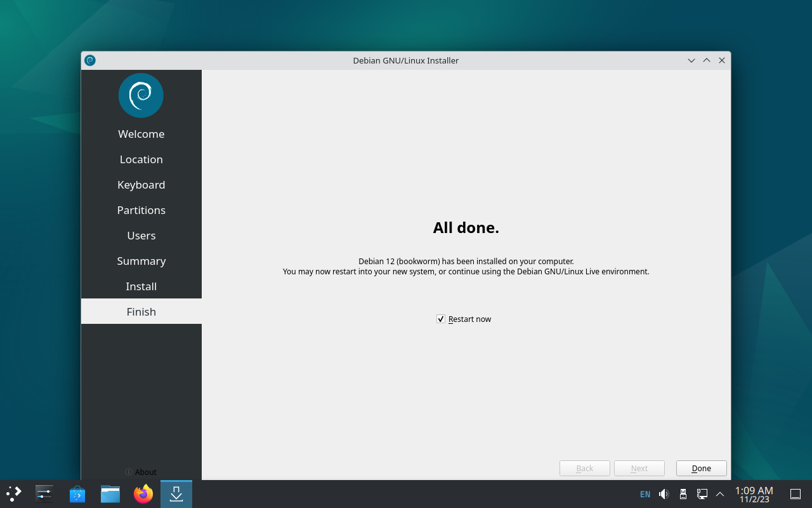Expand the hidden system tray icons arrow
Viewport: 812px width, 508px height.
point(720,494)
